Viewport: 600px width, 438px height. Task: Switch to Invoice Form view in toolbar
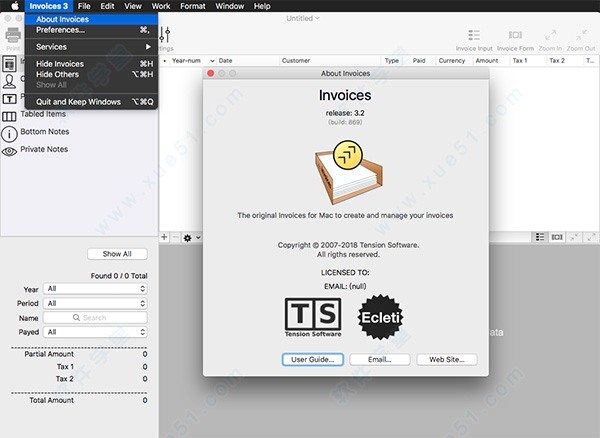[515, 35]
